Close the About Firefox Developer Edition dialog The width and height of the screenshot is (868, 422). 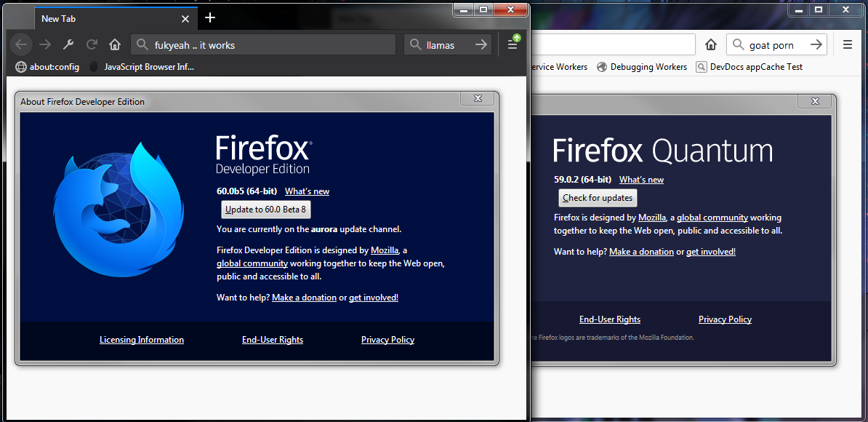click(x=477, y=98)
